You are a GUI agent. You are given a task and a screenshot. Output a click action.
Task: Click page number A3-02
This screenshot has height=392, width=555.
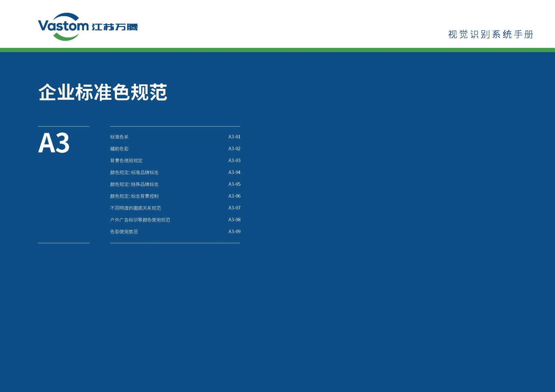(234, 149)
